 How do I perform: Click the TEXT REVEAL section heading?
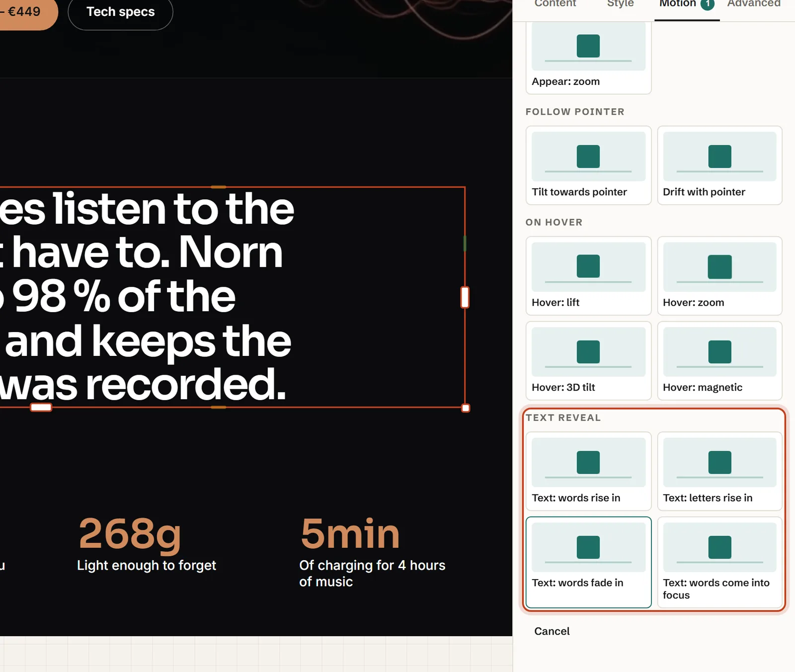(563, 418)
